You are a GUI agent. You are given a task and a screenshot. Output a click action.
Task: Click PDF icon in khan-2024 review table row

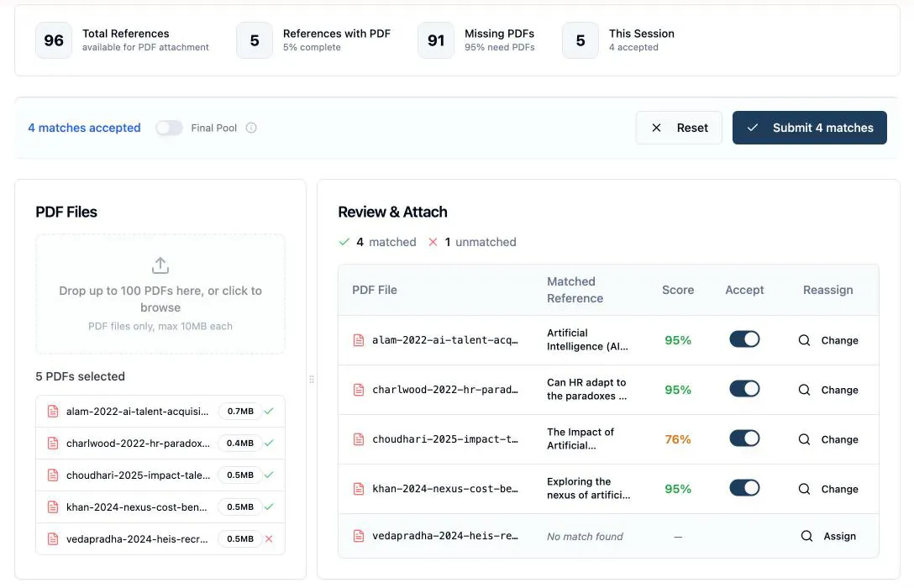tap(359, 489)
